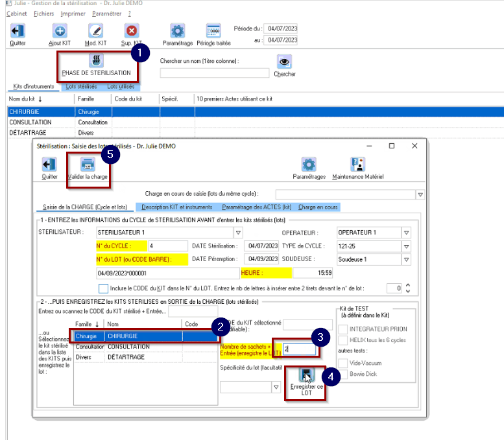Open the Paramétrer menu
The image size is (504, 440).
point(107,14)
